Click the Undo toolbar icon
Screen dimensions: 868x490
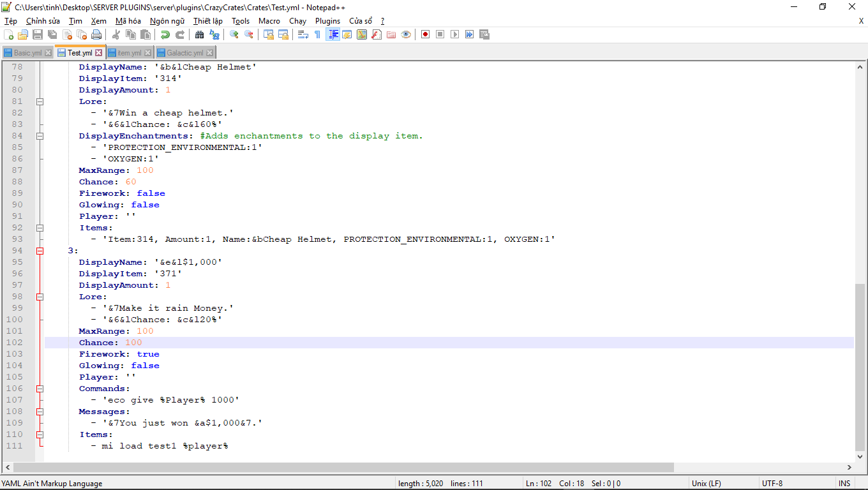pyautogui.click(x=165, y=34)
